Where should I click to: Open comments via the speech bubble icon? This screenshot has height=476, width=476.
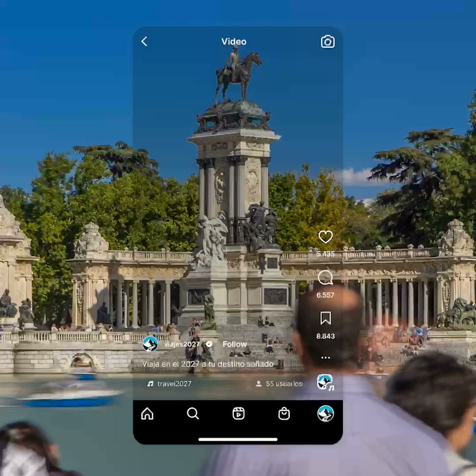coord(325,278)
